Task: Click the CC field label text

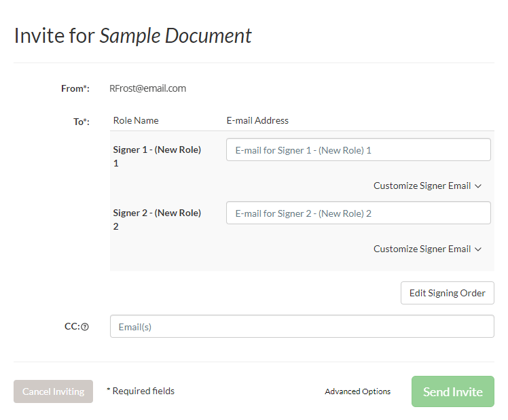Action: [72, 327]
